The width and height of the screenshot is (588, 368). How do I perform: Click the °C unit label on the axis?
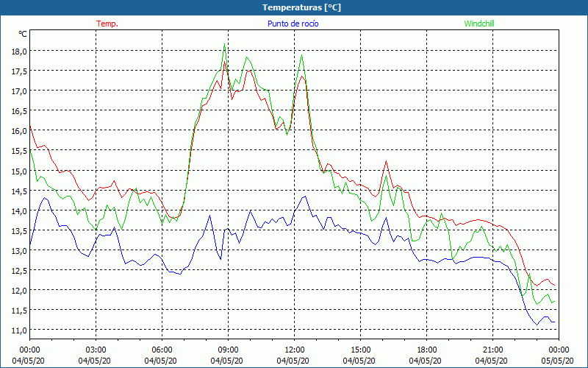pos(23,34)
